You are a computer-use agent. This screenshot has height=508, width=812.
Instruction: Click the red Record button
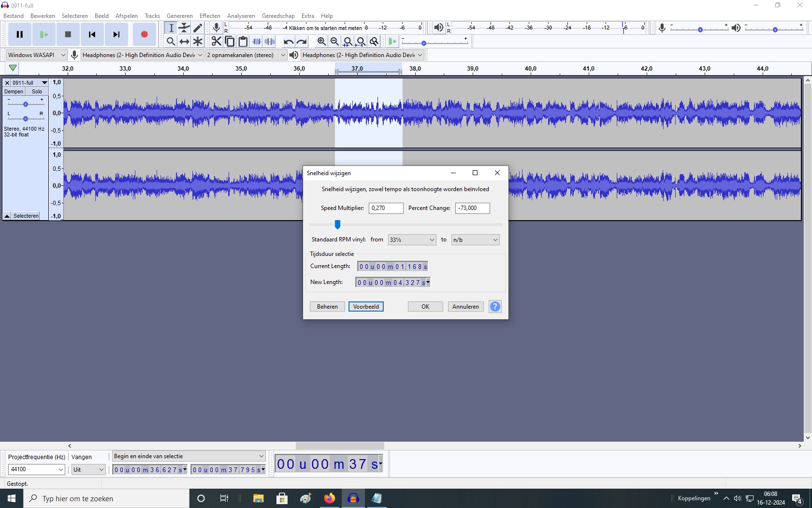tap(144, 34)
